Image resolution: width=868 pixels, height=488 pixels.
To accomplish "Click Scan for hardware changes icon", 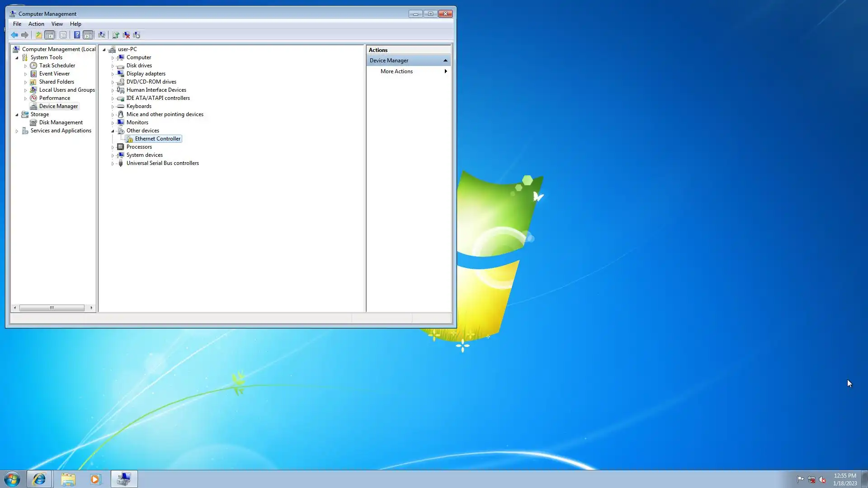I will (x=102, y=35).
